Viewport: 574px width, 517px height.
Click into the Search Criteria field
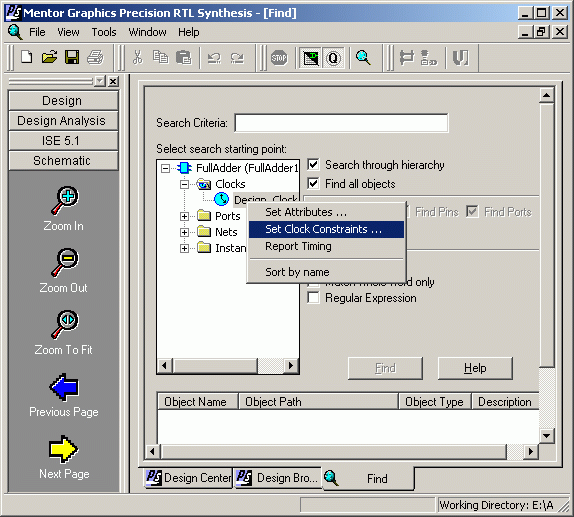[341, 123]
